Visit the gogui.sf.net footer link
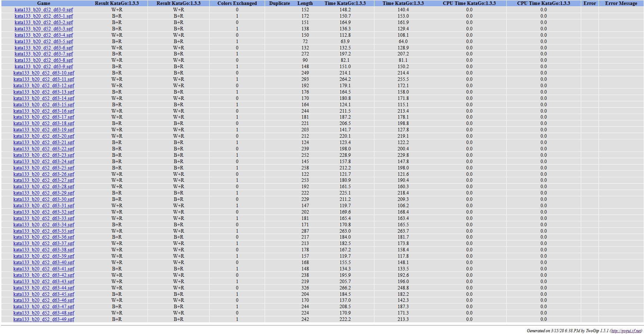The width and height of the screenshot is (644, 335). click(x=626, y=331)
